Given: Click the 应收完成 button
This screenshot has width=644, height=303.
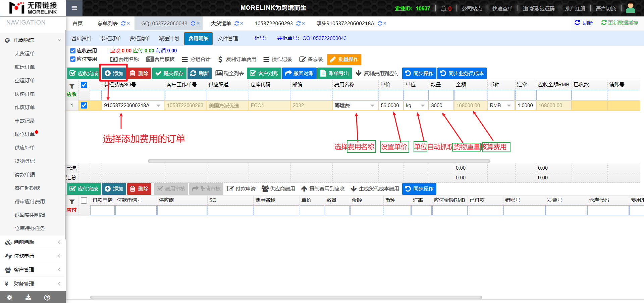Looking at the screenshot, I should point(84,74).
